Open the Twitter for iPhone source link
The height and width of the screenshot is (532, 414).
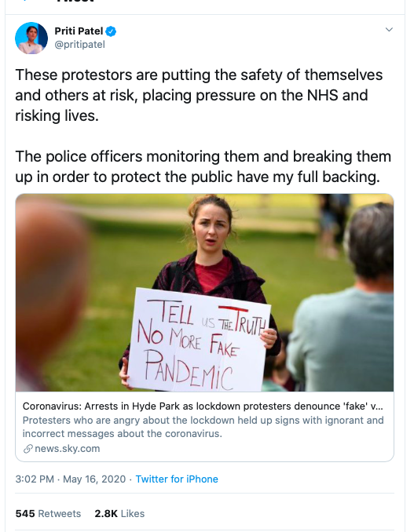click(x=177, y=479)
